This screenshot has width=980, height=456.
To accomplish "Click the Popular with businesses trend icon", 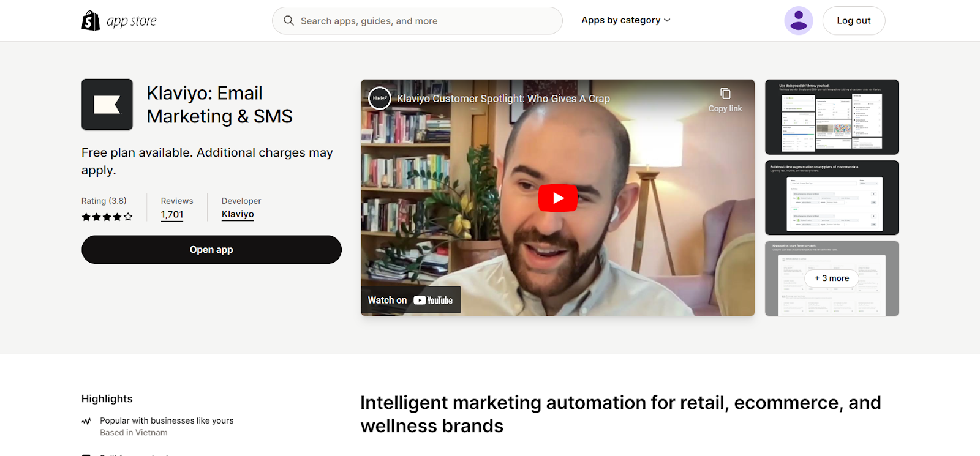I will [x=86, y=421].
